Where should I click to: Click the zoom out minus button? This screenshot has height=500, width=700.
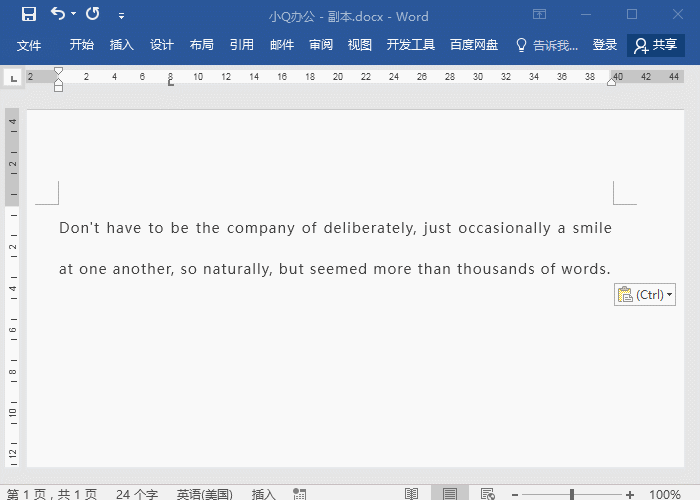coord(515,495)
